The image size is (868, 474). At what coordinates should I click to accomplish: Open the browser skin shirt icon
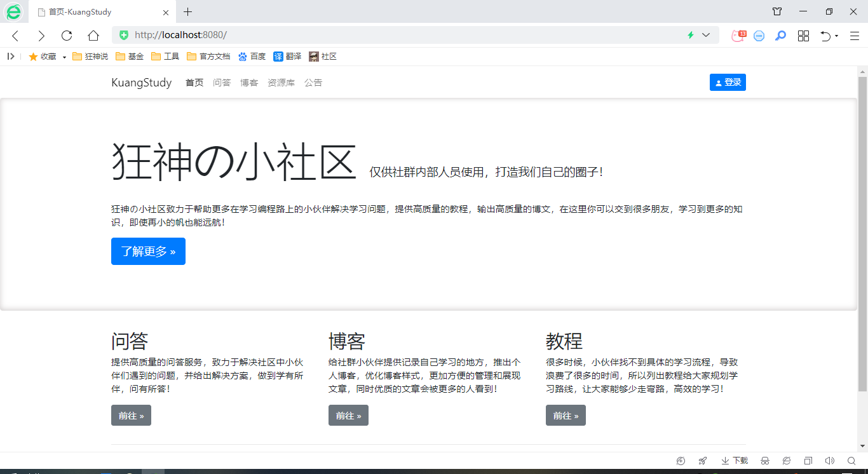[x=777, y=11]
